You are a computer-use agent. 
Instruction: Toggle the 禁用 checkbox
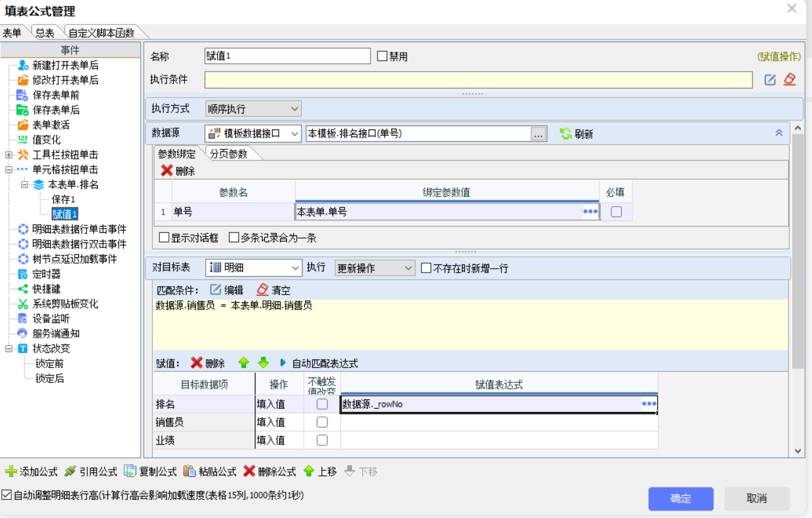(382, 57)
